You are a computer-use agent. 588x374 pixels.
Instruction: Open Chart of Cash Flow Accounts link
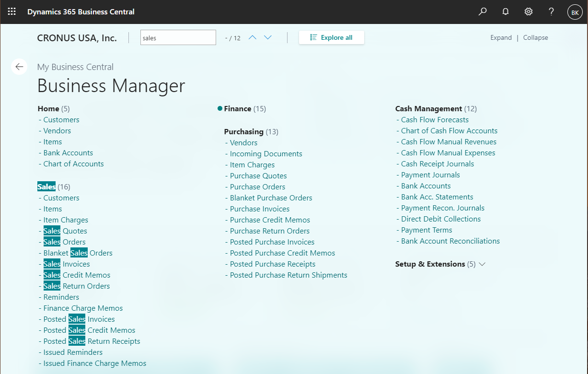click(x=449, y=131)
